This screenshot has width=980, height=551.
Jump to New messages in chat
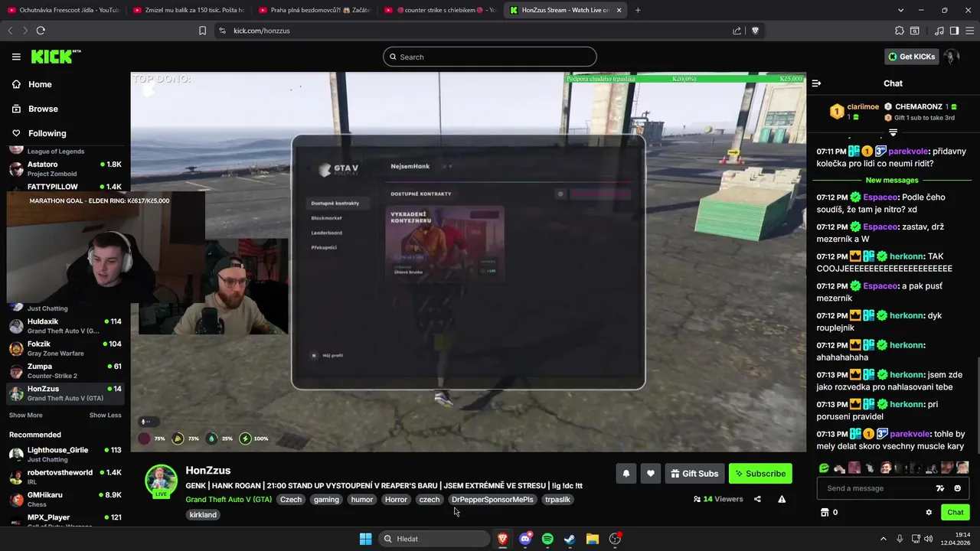click(892, 181)
